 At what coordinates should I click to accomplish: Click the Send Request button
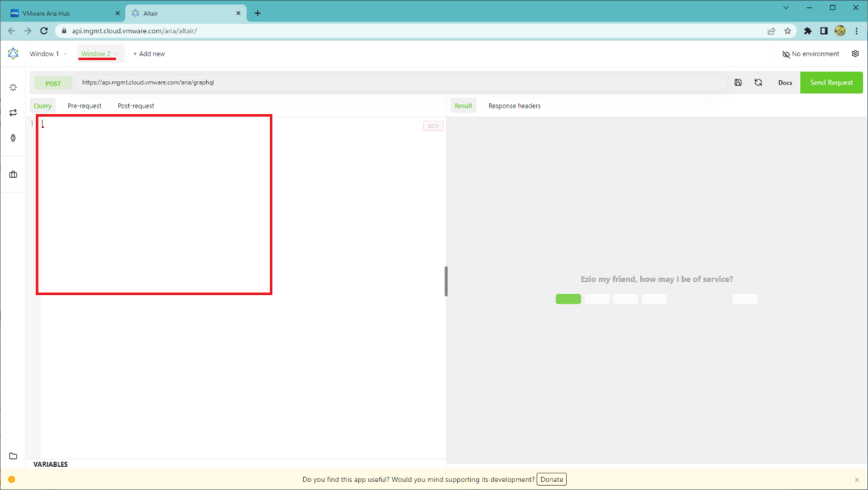pos(831,82)
